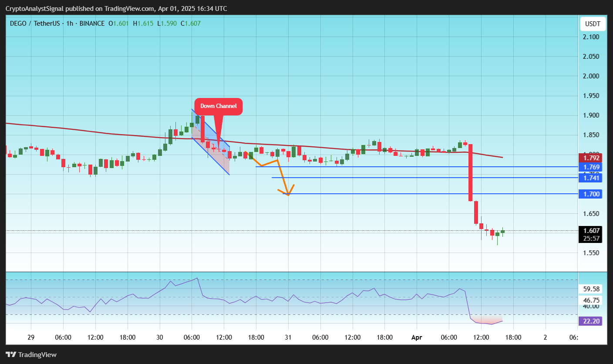Screen dimensions: 613x364
Task: Click the close value C1.607 in the legend
Action: tap(191, 24)
